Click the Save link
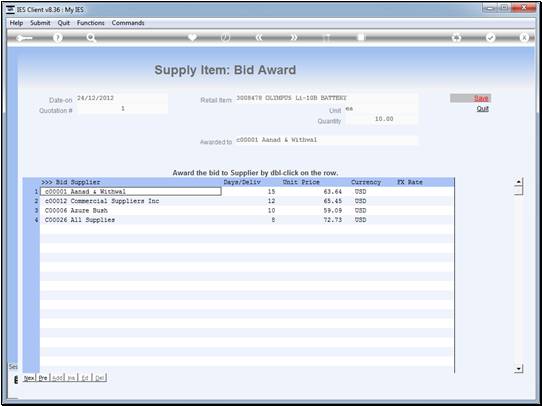 pos(481,98)
